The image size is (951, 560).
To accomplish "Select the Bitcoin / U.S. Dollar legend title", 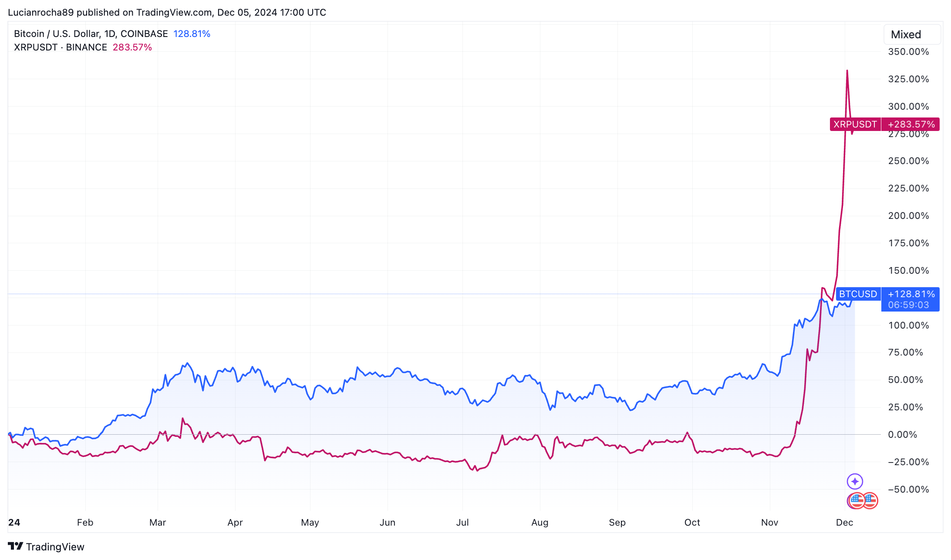I will click(x=91, y=34).
